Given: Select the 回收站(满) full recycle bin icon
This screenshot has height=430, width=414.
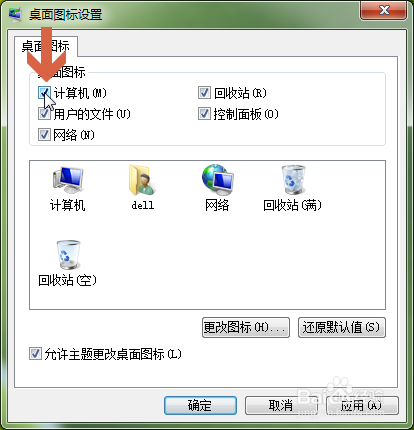Looking at the screenshot, I should (x=293, y=180).
